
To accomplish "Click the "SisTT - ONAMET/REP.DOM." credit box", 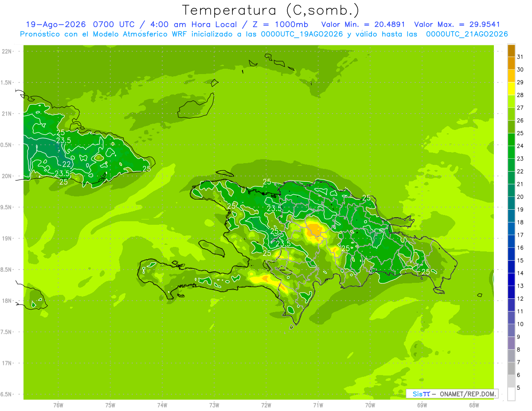I will pyautogui.click(x=452, y=394).
